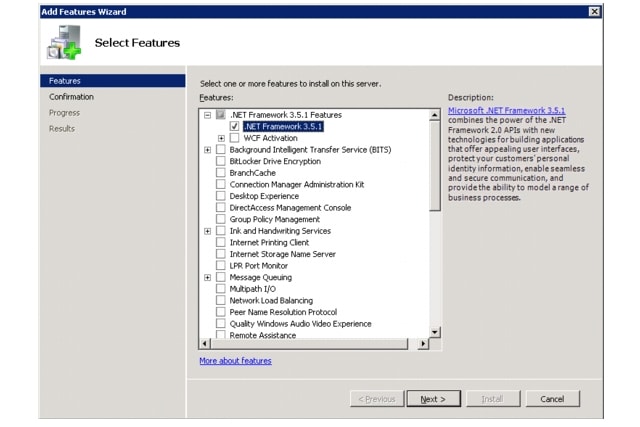
Task: Expand the WCF Activation node
Action: (x=221, y=138)
